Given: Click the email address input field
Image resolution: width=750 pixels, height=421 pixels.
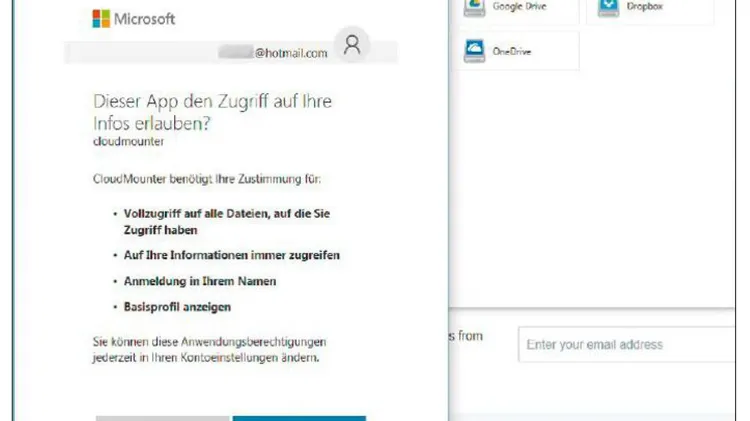Looking at the screenshot, I should point(627,344).
